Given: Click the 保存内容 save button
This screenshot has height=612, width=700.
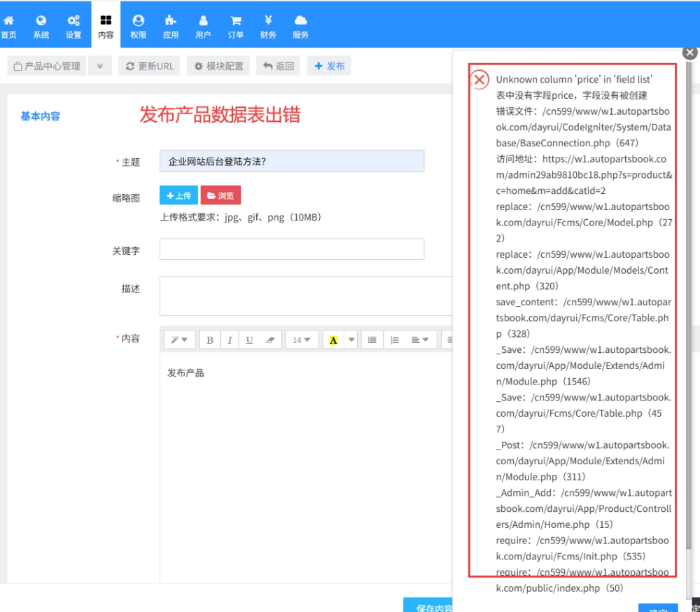Looking at the screenshot, I should pyautogui.click(x=428, y=606).
